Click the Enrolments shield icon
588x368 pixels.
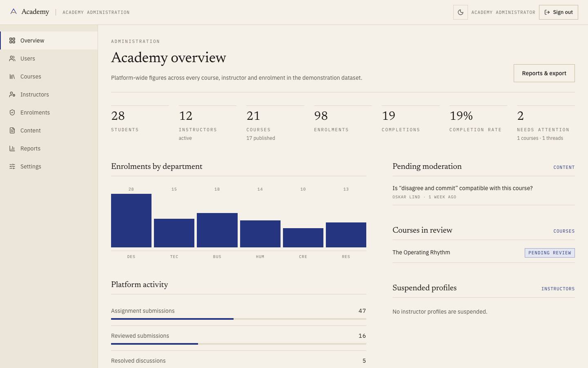point(12,112)
